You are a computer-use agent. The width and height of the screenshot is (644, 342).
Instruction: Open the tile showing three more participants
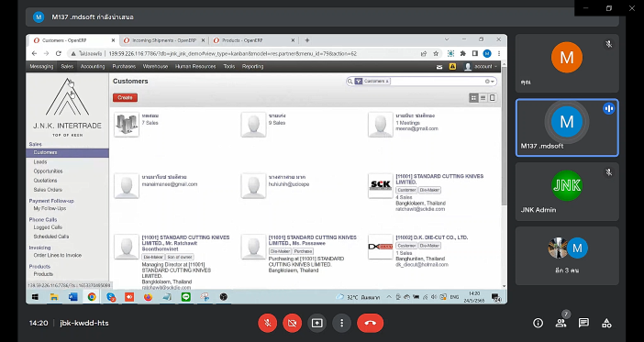coord(567,256)
